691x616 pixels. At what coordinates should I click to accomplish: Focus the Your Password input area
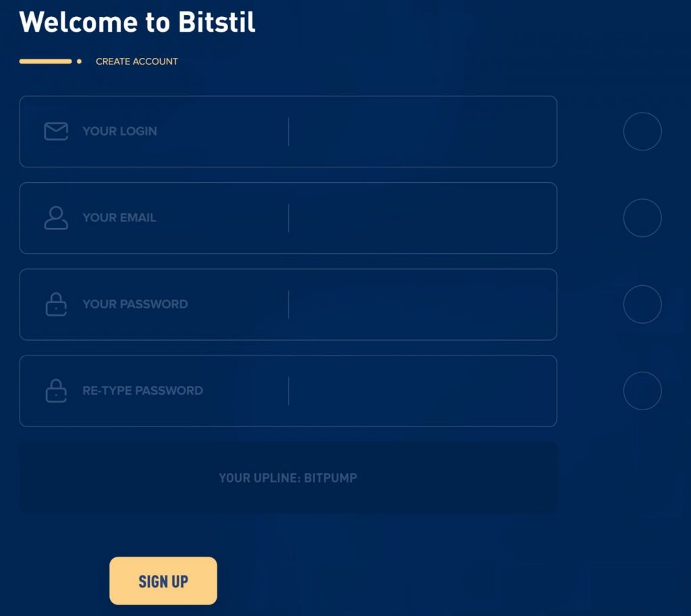point(288,304)
